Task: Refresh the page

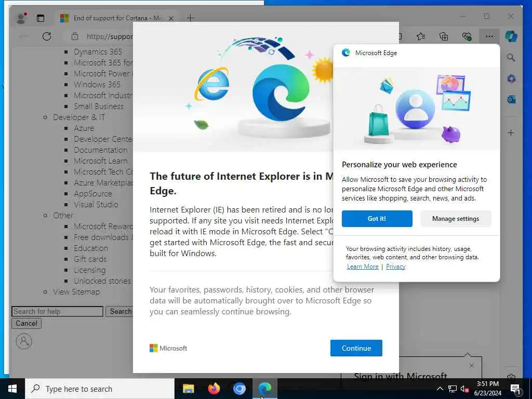Action: pos(46,36)
